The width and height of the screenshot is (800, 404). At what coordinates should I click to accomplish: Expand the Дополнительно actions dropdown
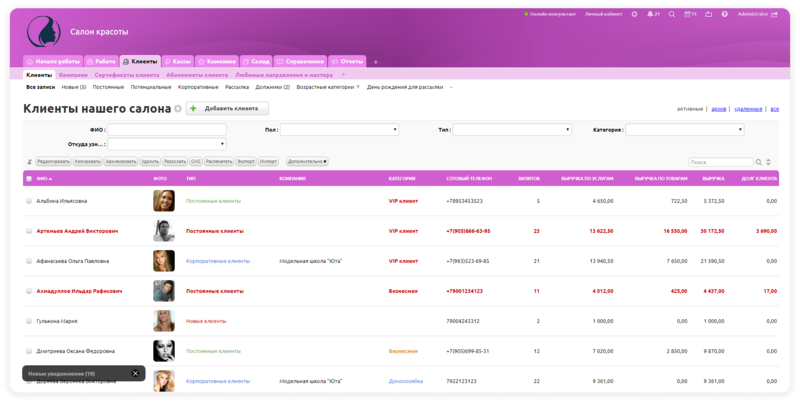pyautogui.click(x=307, y=162)
